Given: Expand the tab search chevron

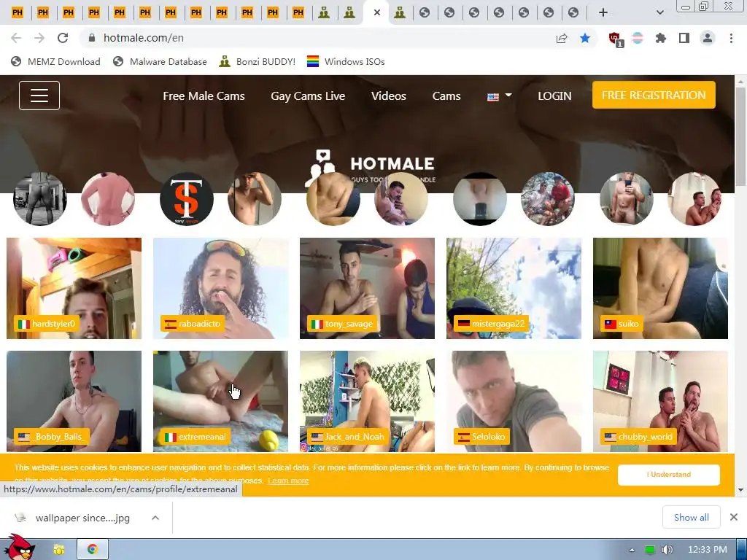Looking at the screenshot, I should point(659,12).
